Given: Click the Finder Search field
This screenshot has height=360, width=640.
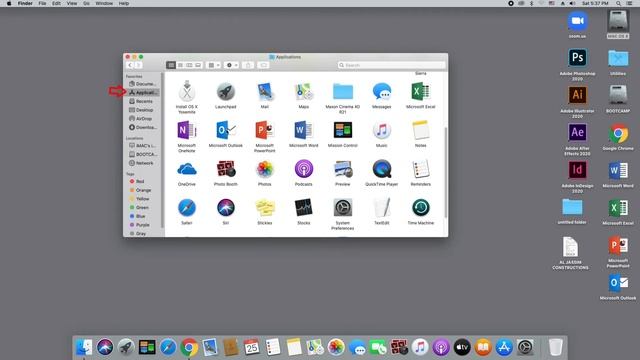Looking at the screenshot, I should 391,65.
